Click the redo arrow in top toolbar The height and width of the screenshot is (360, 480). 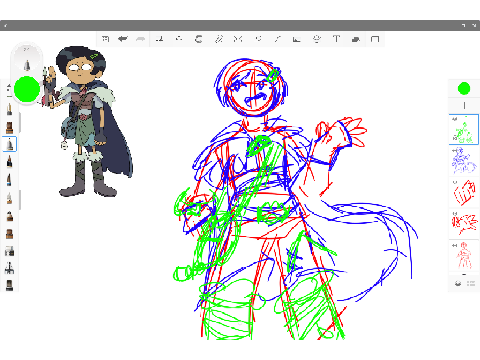coord(141,39)
